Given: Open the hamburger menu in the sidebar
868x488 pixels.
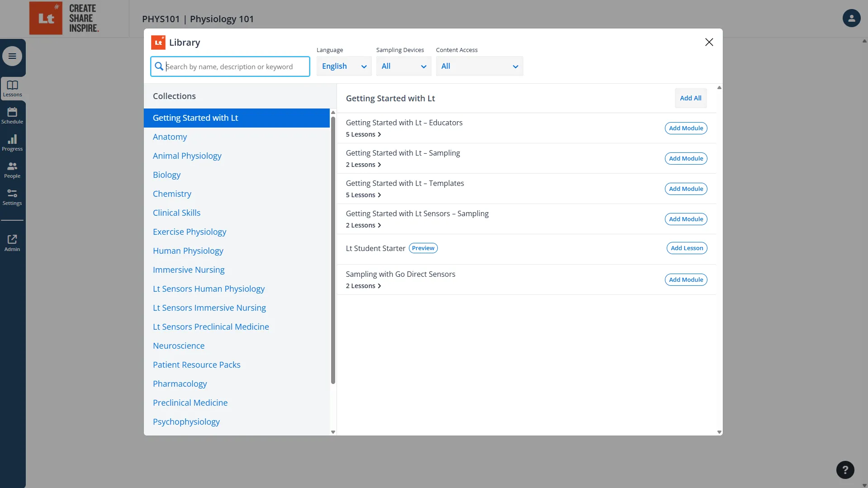Looking at the screenshot, I should (12, 56).
